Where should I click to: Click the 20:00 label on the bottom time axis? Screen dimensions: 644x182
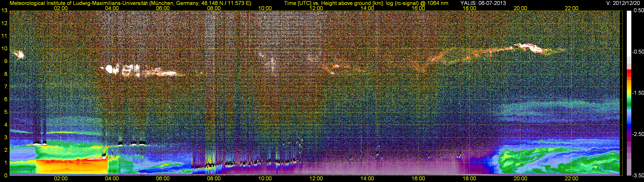click(x=521, y=179)
